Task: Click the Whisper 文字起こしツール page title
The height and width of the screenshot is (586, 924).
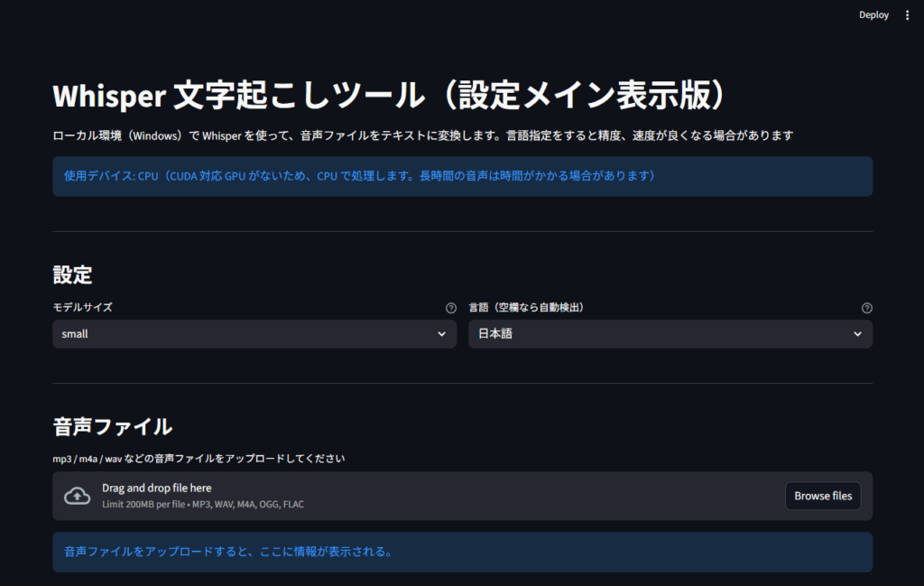Action: pos(390,95)
